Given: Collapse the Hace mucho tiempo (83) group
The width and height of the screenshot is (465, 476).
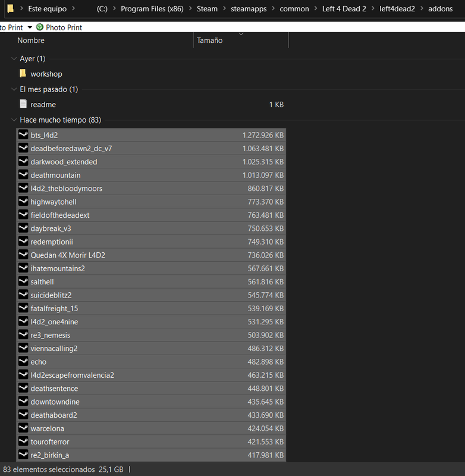Looking at the screenshot, I should (x=14, y=120).
